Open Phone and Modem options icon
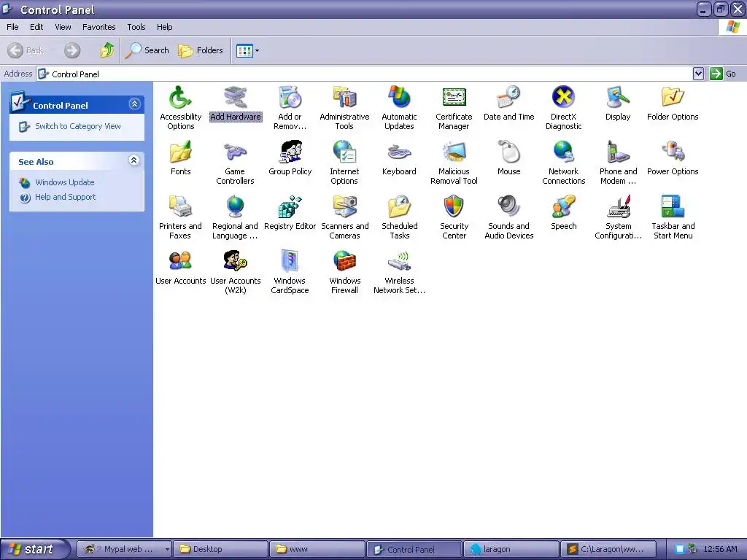 tap(618, 152)
